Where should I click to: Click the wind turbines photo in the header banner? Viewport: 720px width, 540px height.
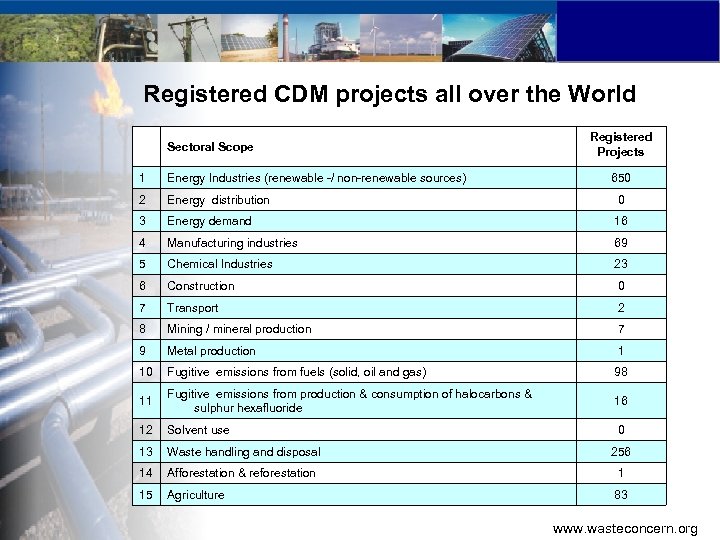coord(401,38)
